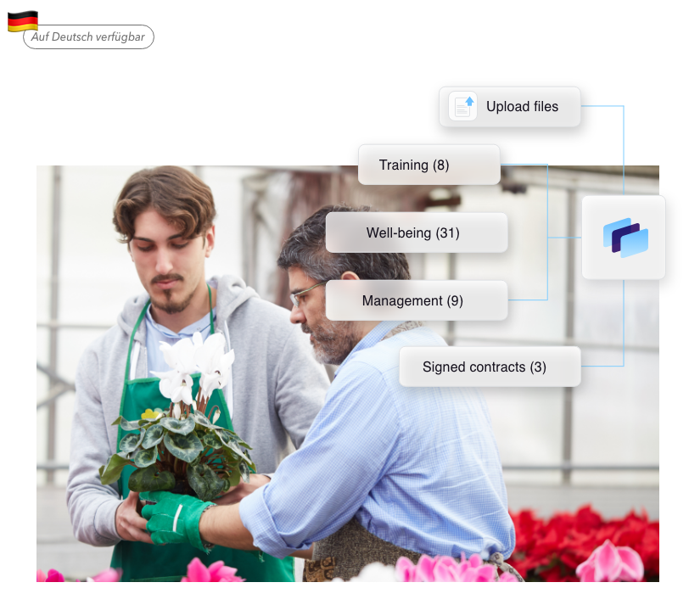Click the older man's eyeglasses
The width and height of the screenshot is (689, 616).
pyautogui.click(x=304, y=294)
